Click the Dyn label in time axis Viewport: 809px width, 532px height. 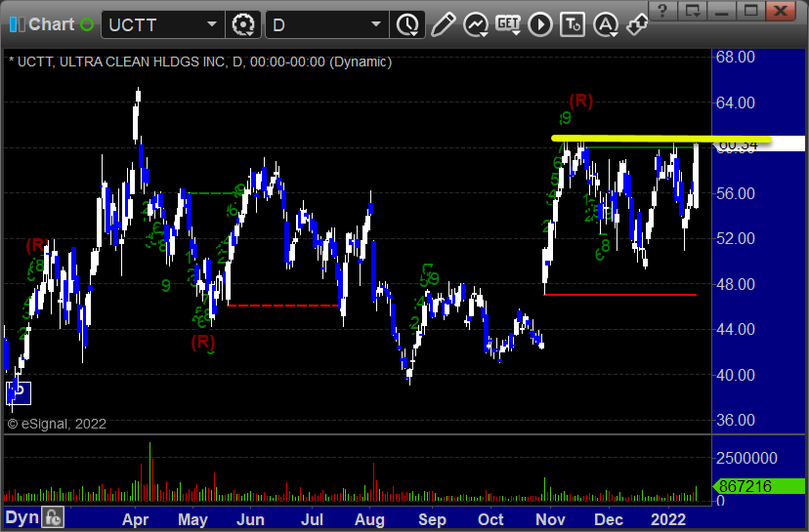pos(22,517)
